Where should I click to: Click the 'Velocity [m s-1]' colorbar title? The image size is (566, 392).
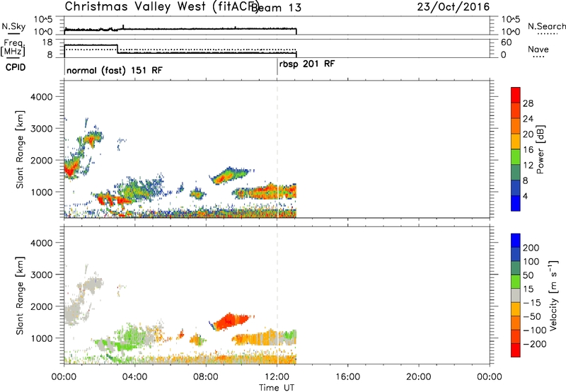(x=553, y=295)
